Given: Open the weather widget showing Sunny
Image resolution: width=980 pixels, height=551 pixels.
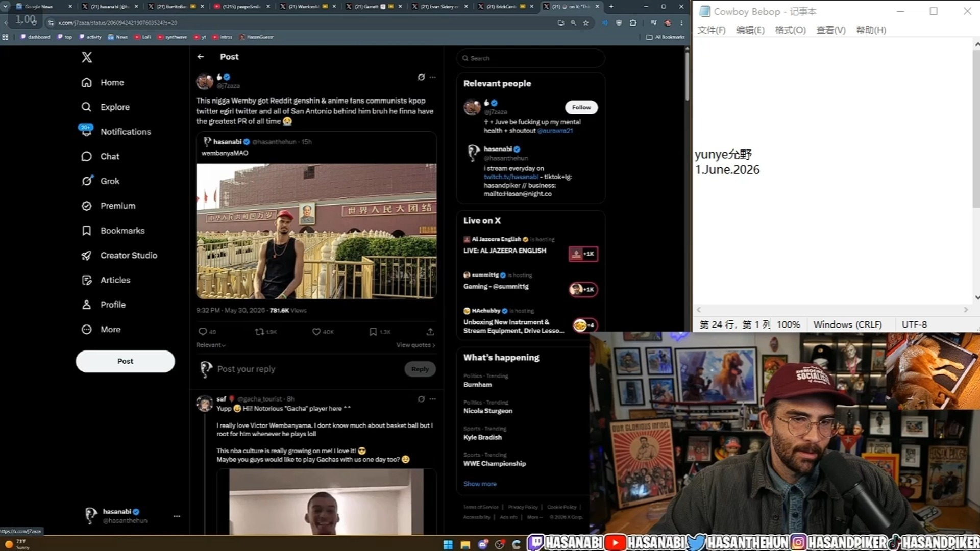Looking at the screenshot, I should coord(17,544).
